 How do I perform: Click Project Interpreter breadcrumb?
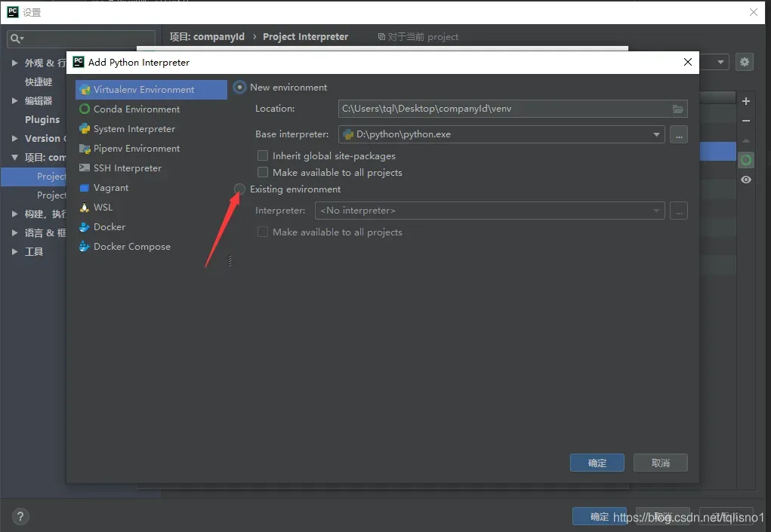[x=305, y=37]
